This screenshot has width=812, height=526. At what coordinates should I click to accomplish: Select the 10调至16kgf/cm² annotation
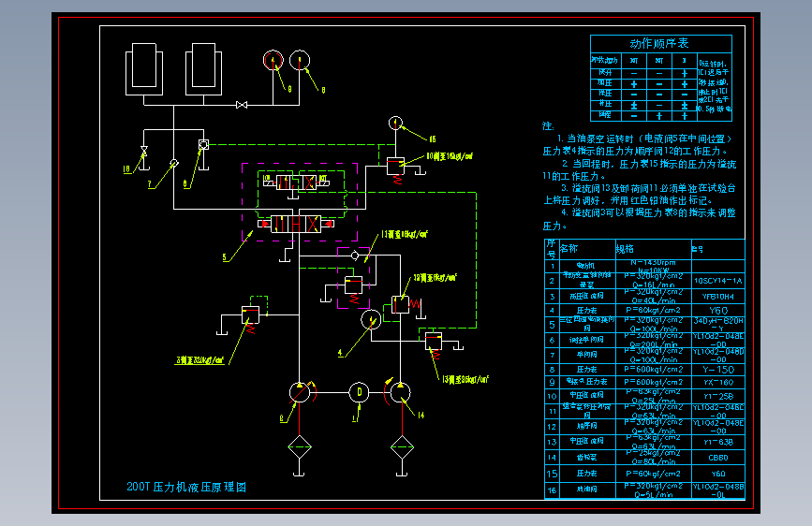(450, 155)
